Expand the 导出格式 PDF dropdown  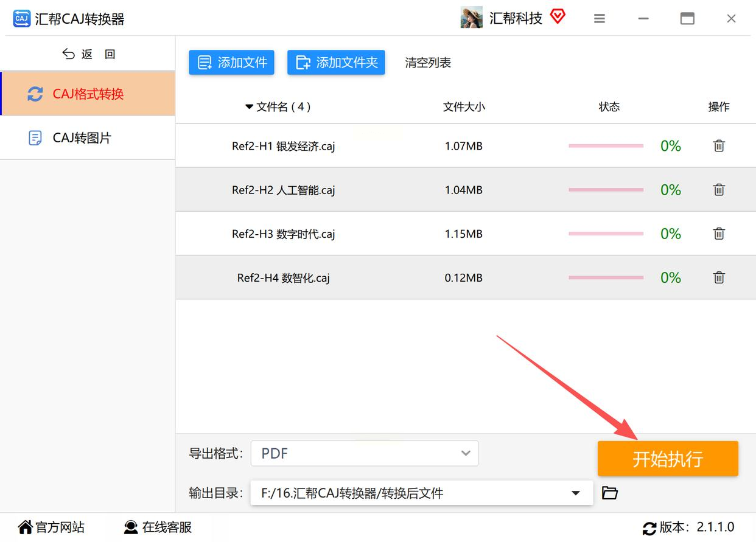coord(365,453)
